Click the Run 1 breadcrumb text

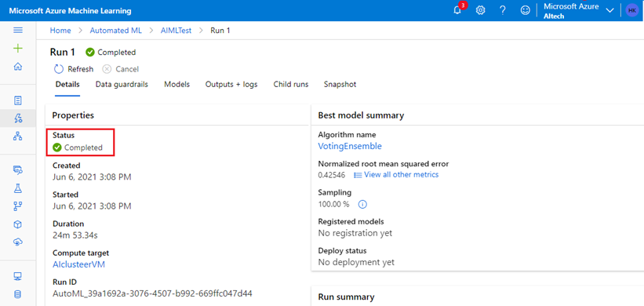click(x=220, y=31)
